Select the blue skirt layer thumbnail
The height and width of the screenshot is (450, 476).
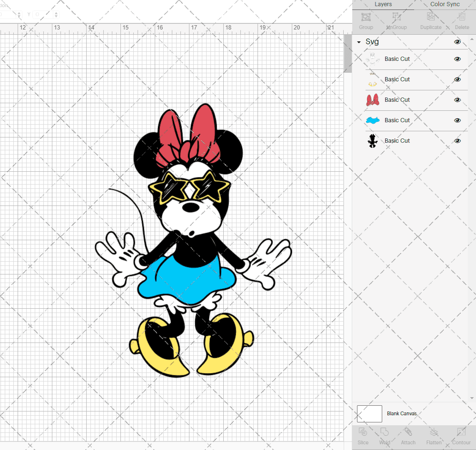pyautogui.click(x=373, y=120)
